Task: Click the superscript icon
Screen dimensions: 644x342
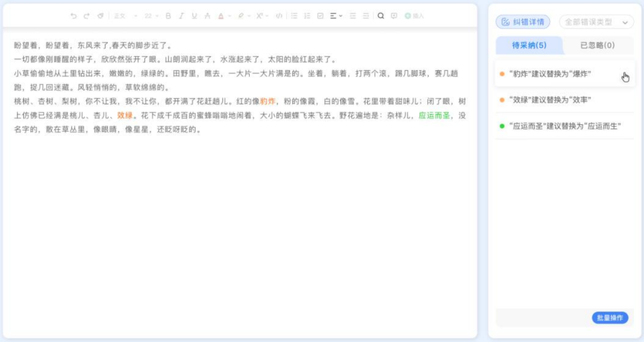Action: coord(259,16)
